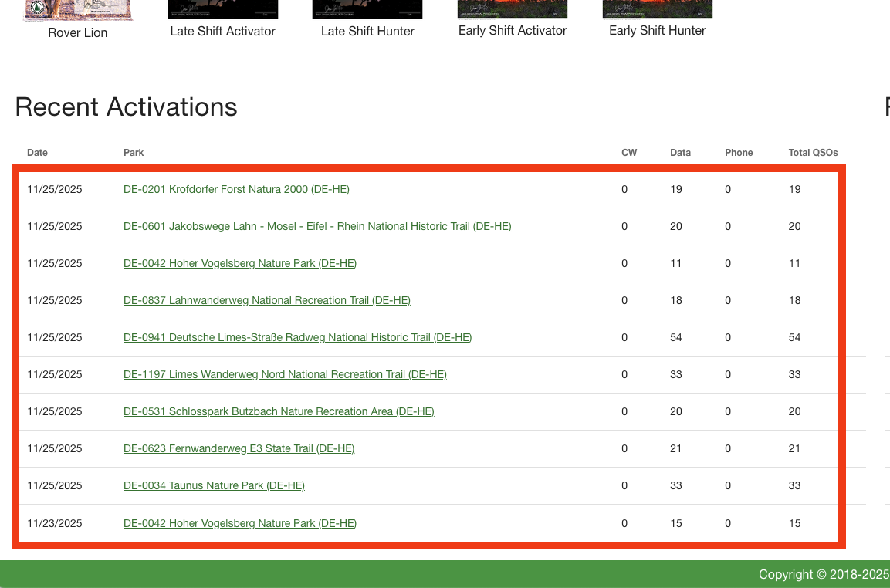
Task: Open DE-0531 Schlosspark Butzbach park link
Action: point(279,411)
